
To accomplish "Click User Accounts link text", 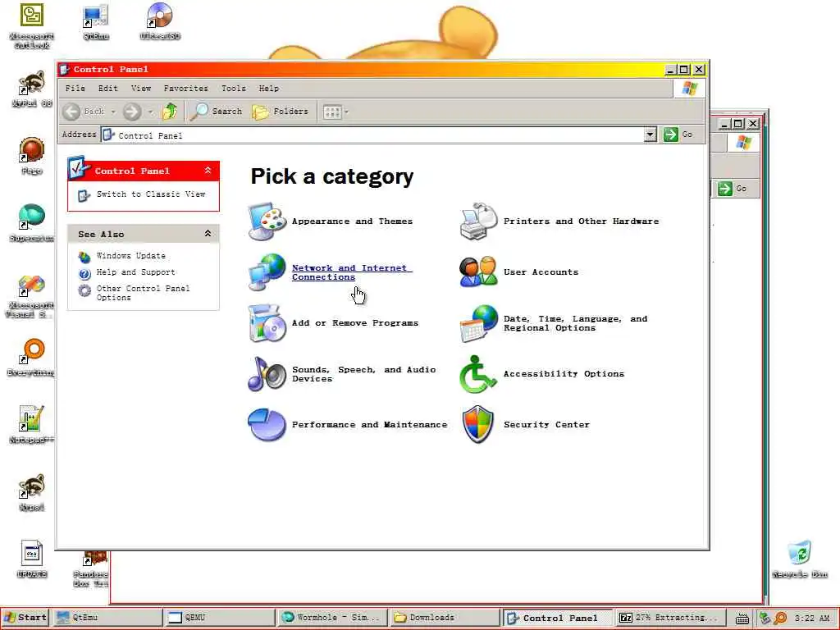I will pos(541,272).
